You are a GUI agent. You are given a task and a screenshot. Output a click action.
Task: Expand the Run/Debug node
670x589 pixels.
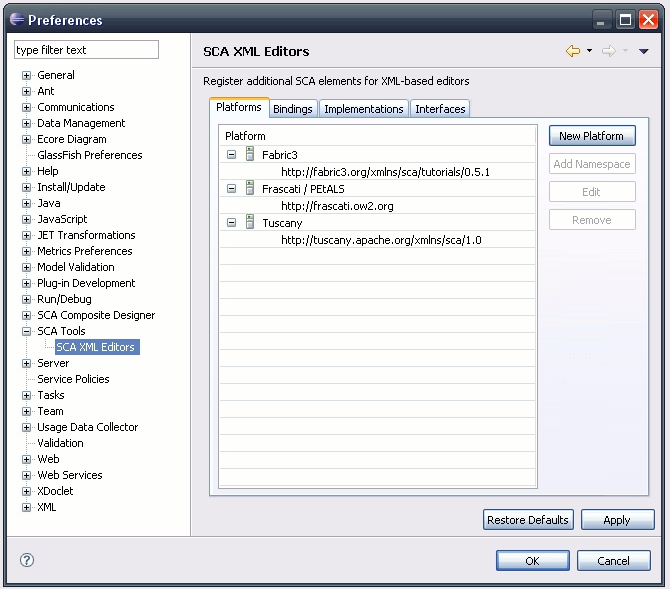(x=26, y=300)
